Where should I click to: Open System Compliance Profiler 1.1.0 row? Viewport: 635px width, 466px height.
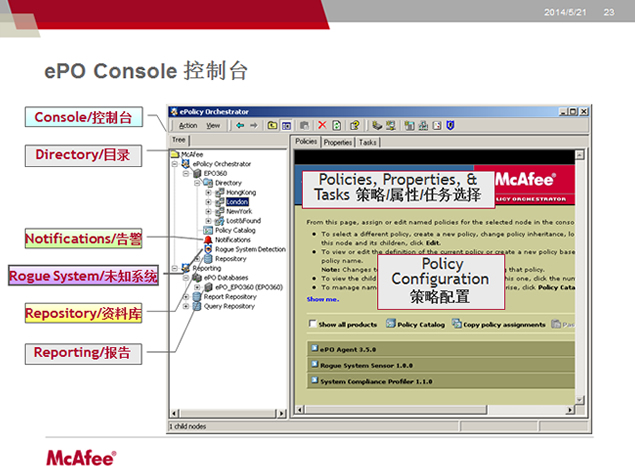[x=441, y=381]
